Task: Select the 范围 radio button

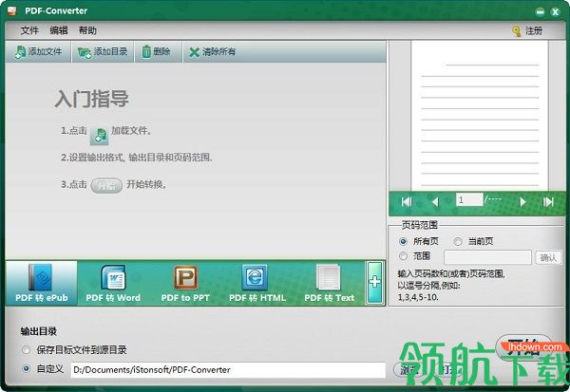Action: (x=403, y=256)
